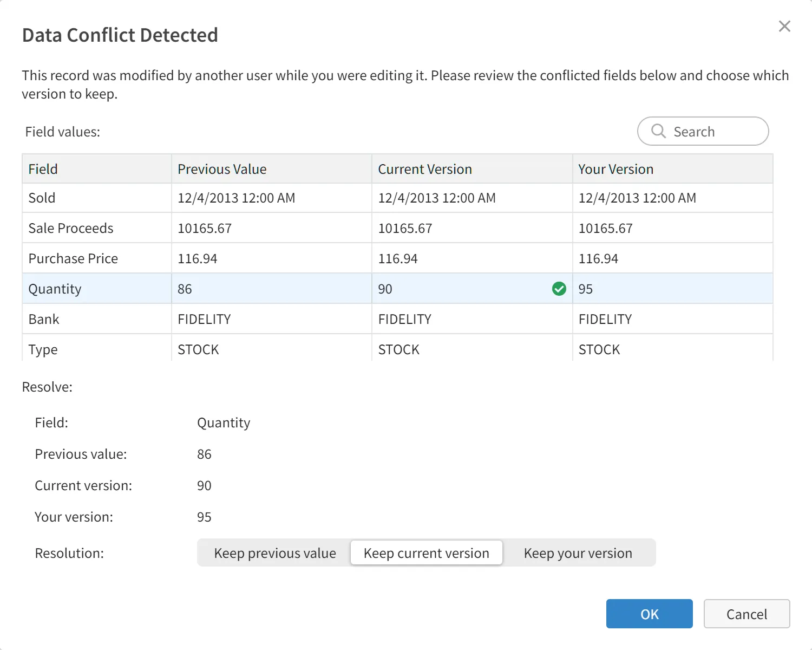
Task: Click Previous Value 86 in Quantity row
Action: (185, 289)
